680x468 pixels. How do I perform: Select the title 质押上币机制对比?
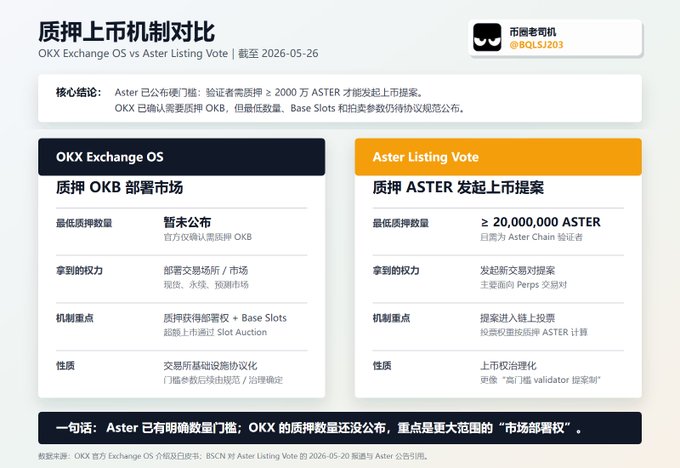(x=126, y=32)
